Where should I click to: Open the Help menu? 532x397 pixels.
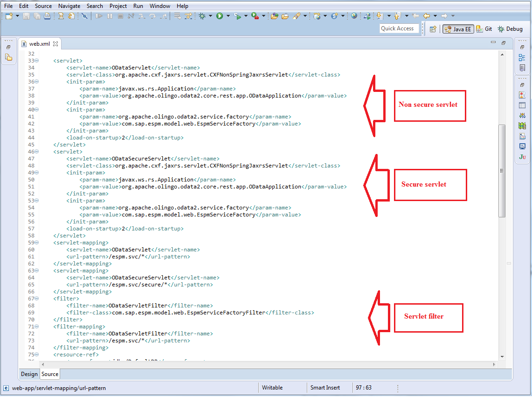[x=182, y=6]
